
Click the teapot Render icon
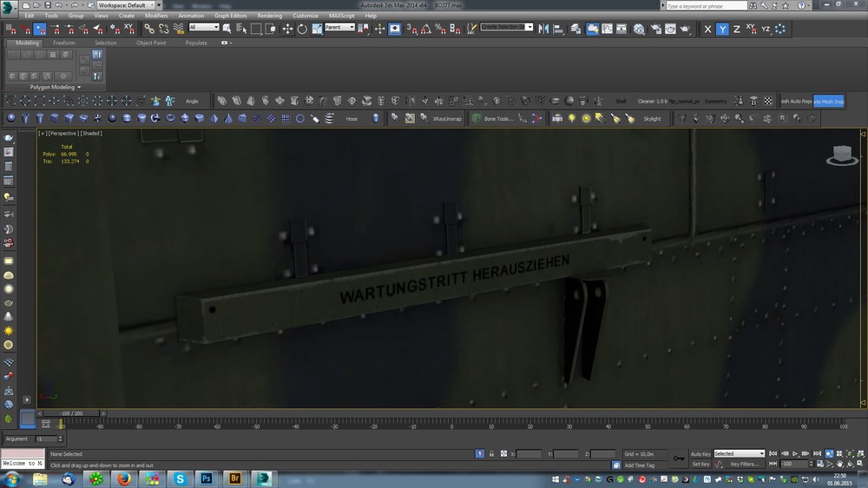(685, 29)
